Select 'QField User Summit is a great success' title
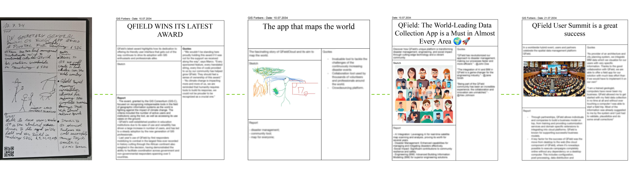The image size is (644, 183). 574,30
